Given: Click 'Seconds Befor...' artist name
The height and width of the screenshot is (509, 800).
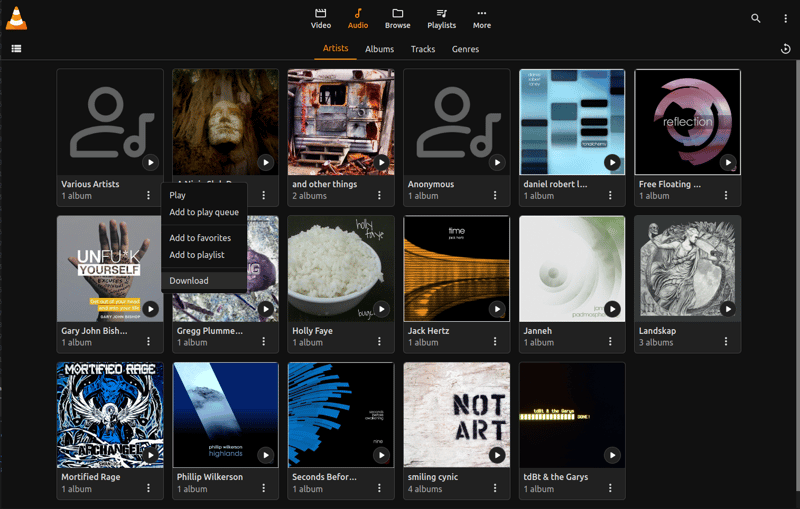Looking at the screenshot, I should tap(324, 477).
